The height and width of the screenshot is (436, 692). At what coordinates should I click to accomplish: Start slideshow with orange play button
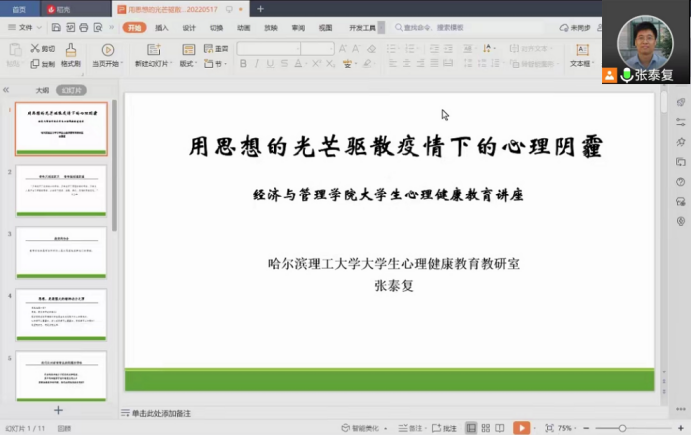point(520,428)
